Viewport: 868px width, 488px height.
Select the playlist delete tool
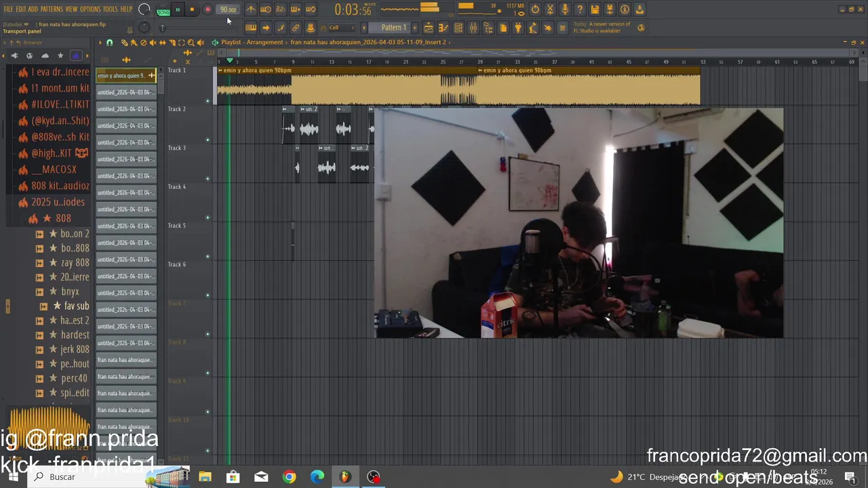(x=143, y=43)
